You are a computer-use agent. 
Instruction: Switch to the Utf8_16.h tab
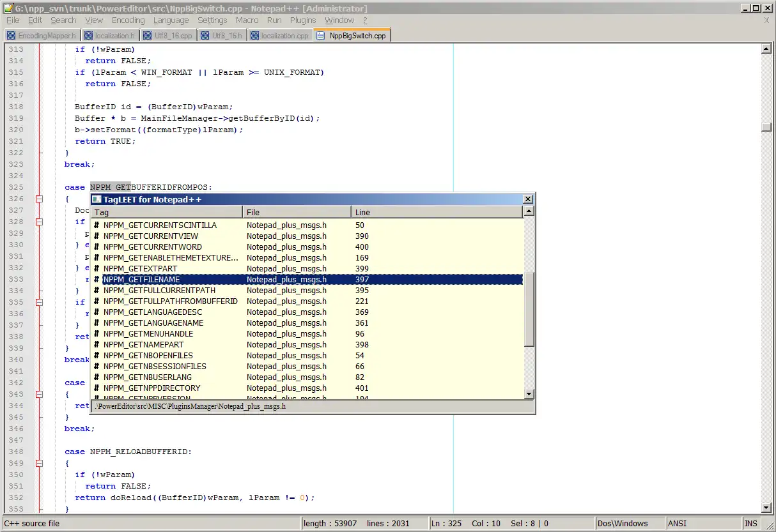(x=221, y=36)
